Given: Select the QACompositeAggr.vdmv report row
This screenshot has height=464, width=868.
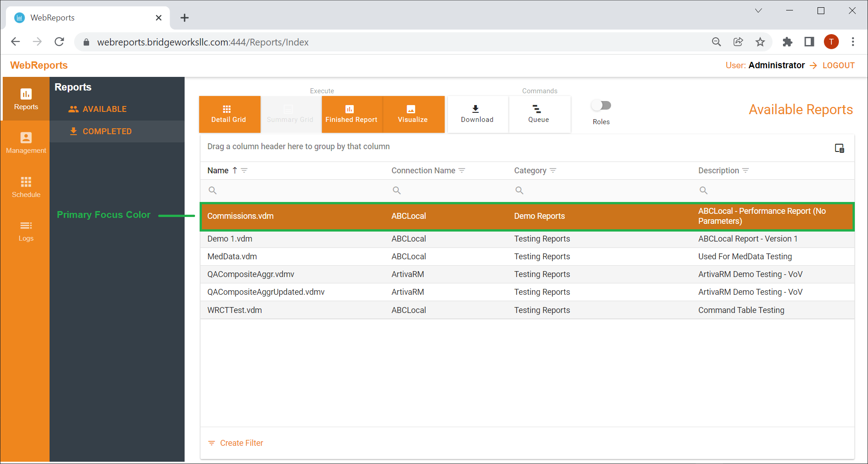Looking at the screenshot, I should point(527,274).
